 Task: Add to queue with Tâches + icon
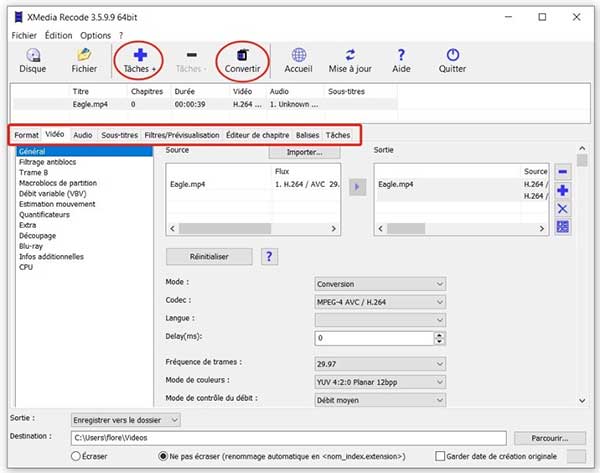pyautogui.click(x=140, y=60)
